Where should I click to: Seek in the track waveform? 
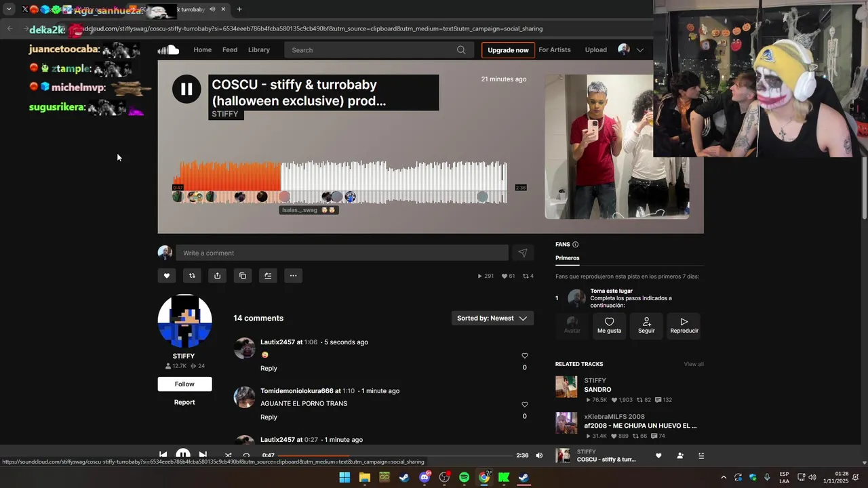340,182
